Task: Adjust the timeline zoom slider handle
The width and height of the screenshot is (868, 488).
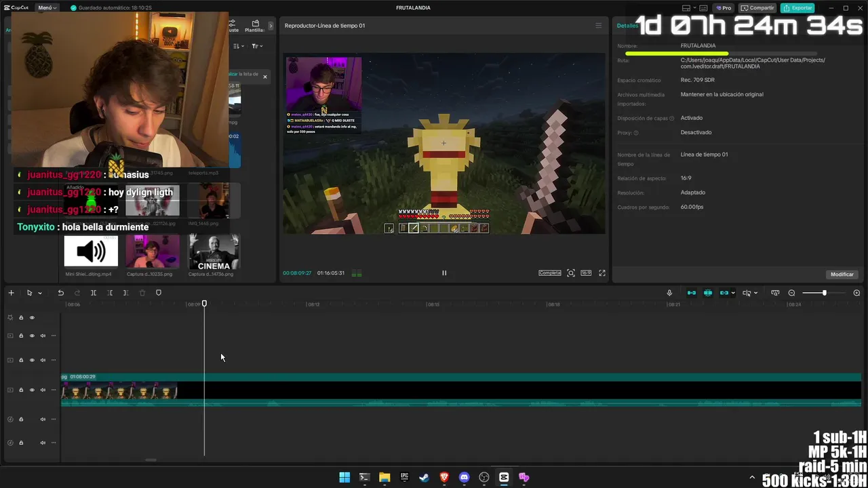Action: point(825,293)
